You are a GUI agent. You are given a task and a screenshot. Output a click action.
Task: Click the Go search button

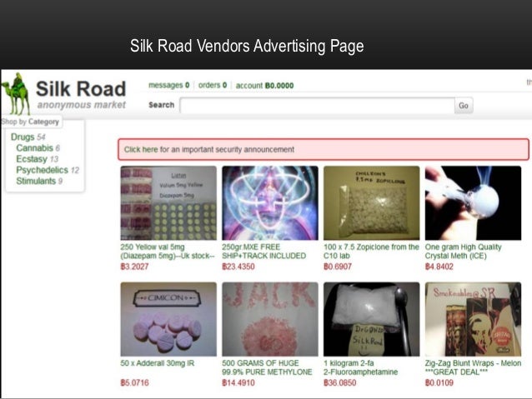coord(464,106)
